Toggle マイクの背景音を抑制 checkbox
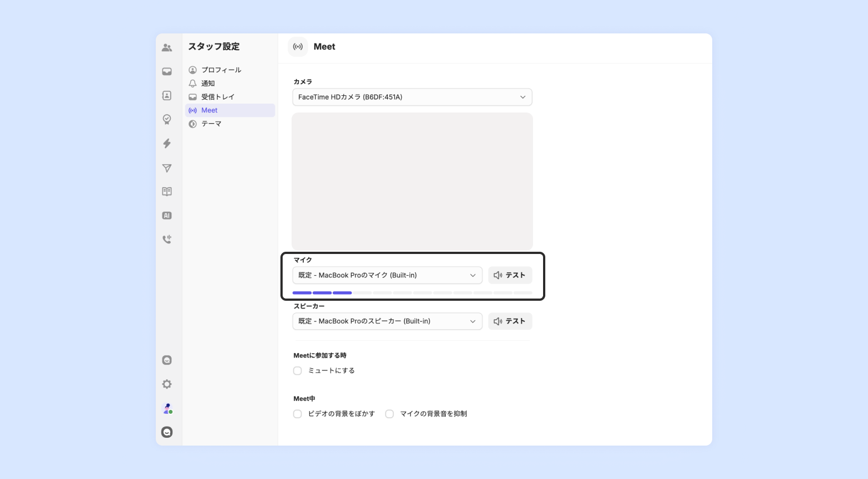 tap(389, 414)
